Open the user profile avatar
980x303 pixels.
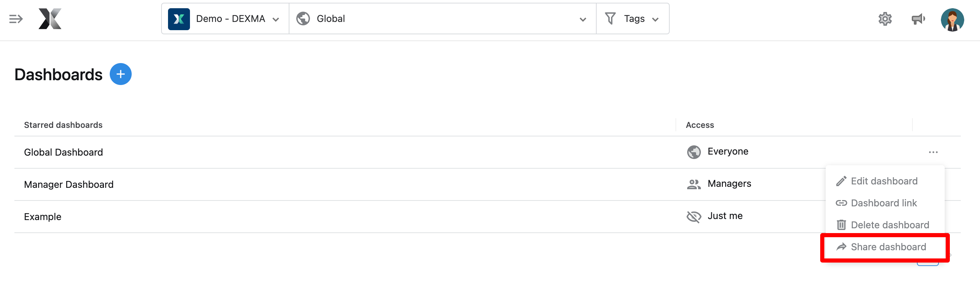[952, 20]
